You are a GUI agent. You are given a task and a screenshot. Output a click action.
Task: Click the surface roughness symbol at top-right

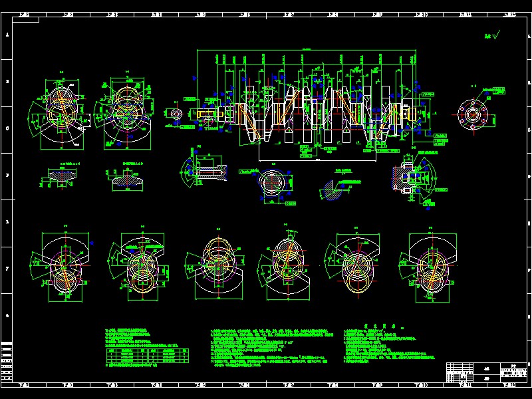(x=492, y=35)
